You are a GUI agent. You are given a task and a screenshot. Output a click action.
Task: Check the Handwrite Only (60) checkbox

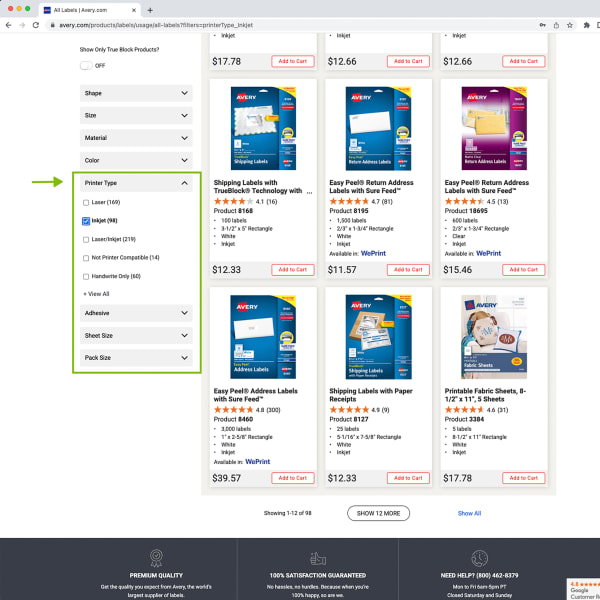(86, 276)
